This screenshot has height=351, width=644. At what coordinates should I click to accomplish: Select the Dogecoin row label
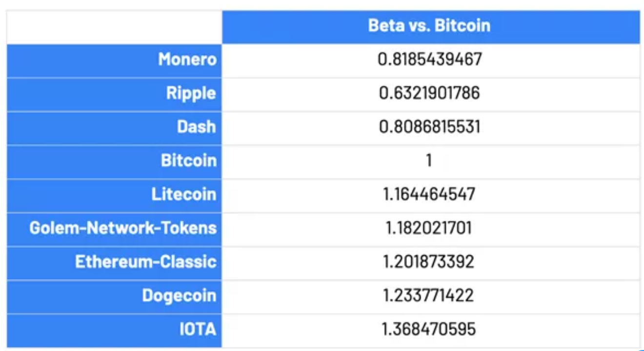pyautogui.click(x=179, y=295)
